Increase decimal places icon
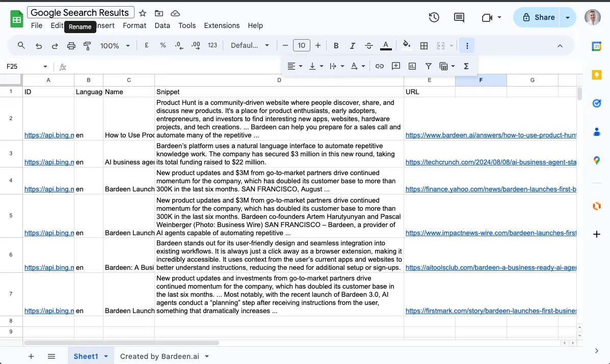This screenshot has width=610, height=364. coord(196,45)
